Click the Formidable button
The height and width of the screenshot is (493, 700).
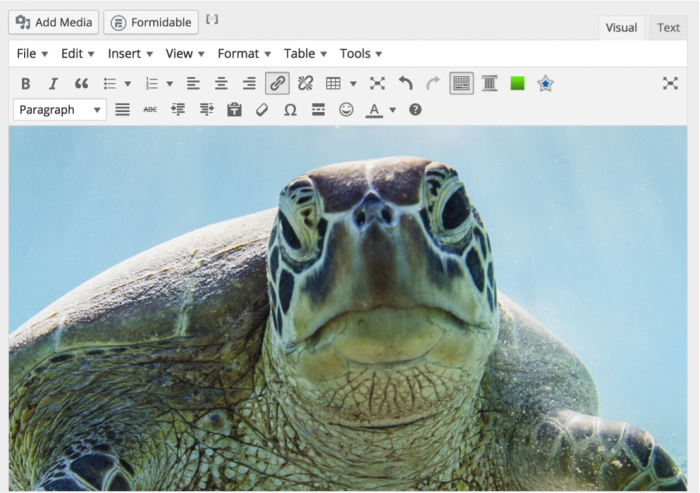pos(151,22)
